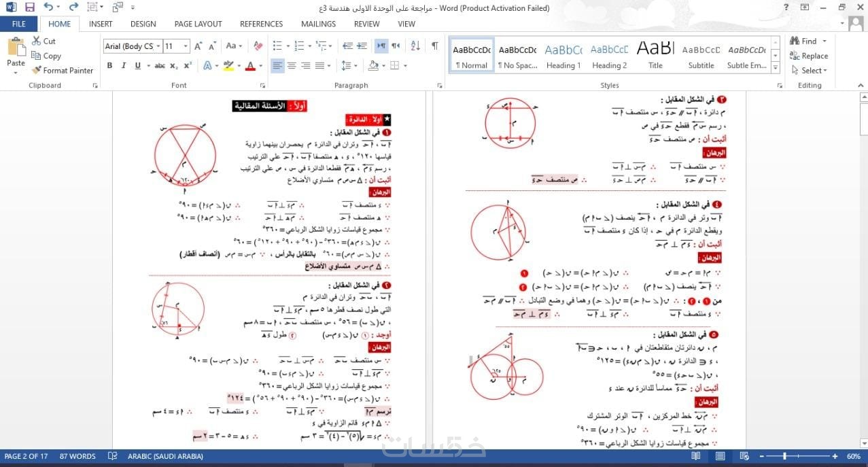Click the numbered list icon
Viewport: 868px width, 467px height.
click(x=298, y=46)
